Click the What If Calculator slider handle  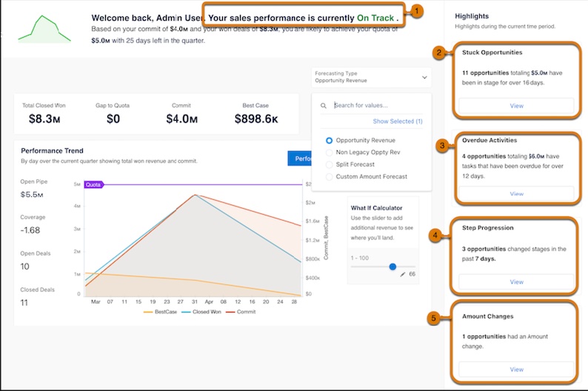click(392, 267)
